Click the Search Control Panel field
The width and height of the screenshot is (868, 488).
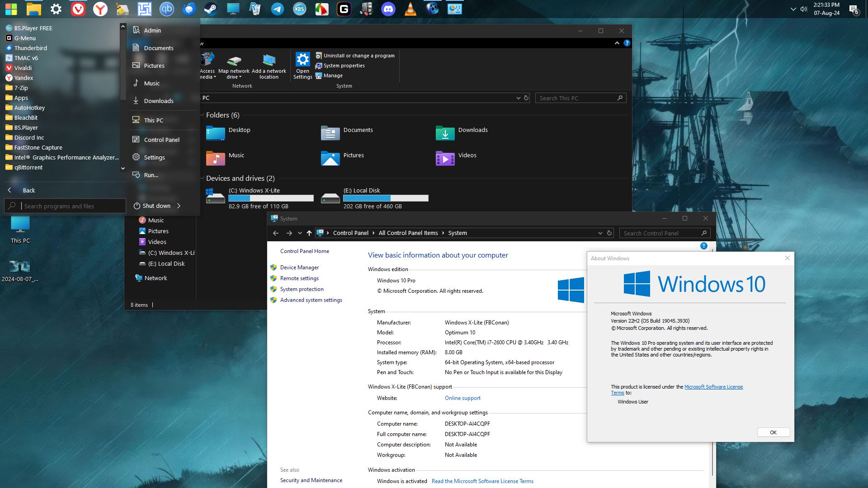tap(665, 233)
